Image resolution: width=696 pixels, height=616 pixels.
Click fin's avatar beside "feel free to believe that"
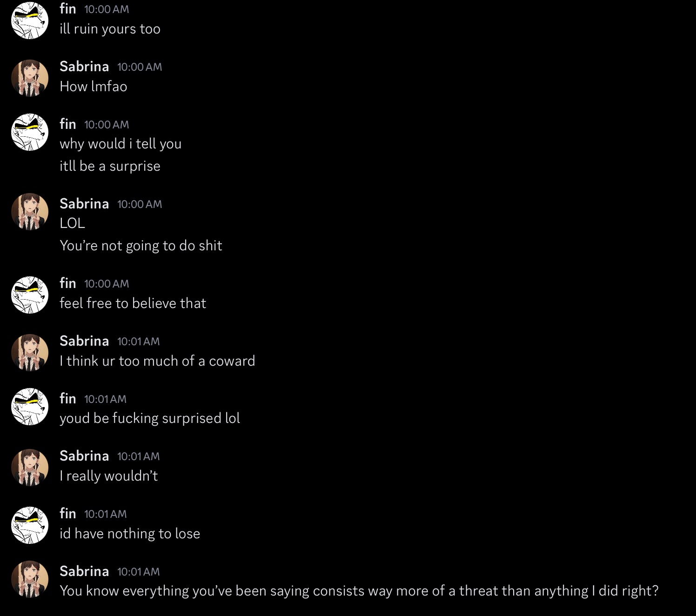pyautogui.click(x=30, y=295)
